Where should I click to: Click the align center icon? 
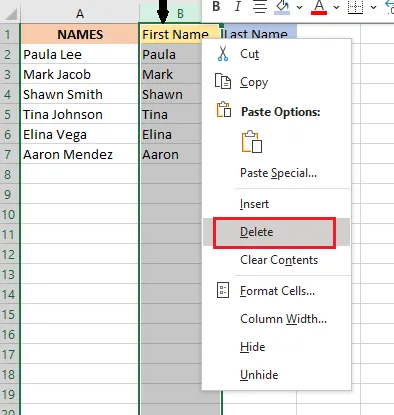pyautogui.click(x=260, y=6)
